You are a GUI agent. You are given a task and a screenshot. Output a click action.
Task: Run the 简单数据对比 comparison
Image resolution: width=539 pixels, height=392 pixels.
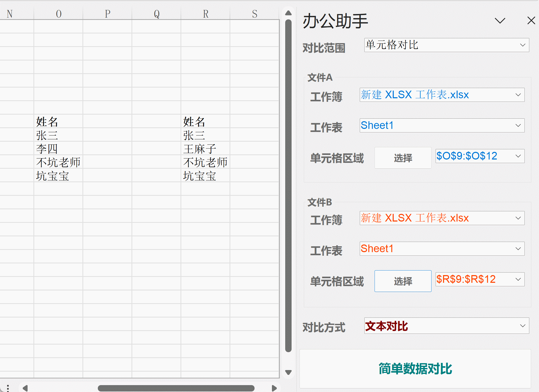(x=415, y=369)
